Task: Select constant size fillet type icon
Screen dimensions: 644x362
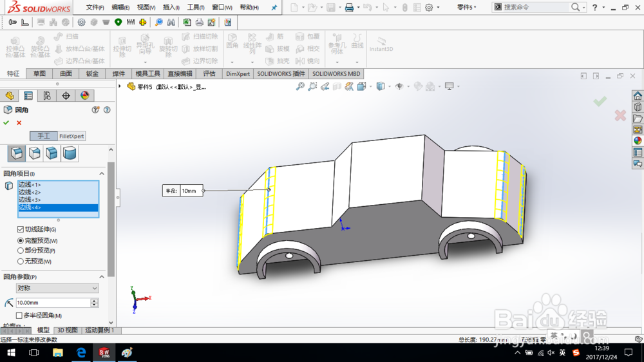Action: [17, 153]
